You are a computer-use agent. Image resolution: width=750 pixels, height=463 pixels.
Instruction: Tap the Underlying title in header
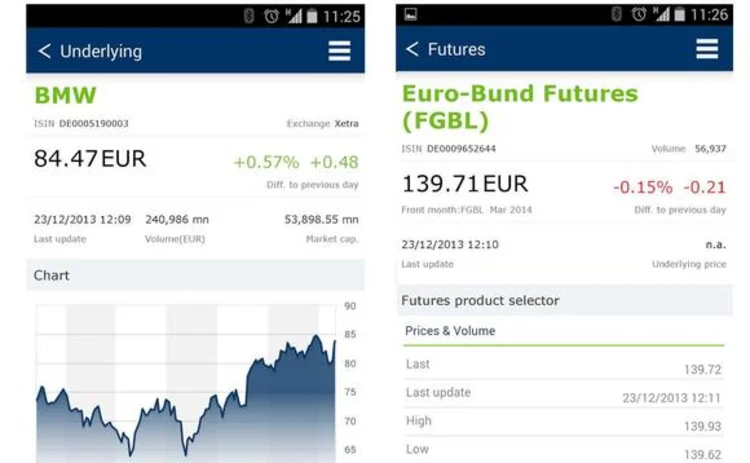tap(101, 51)
